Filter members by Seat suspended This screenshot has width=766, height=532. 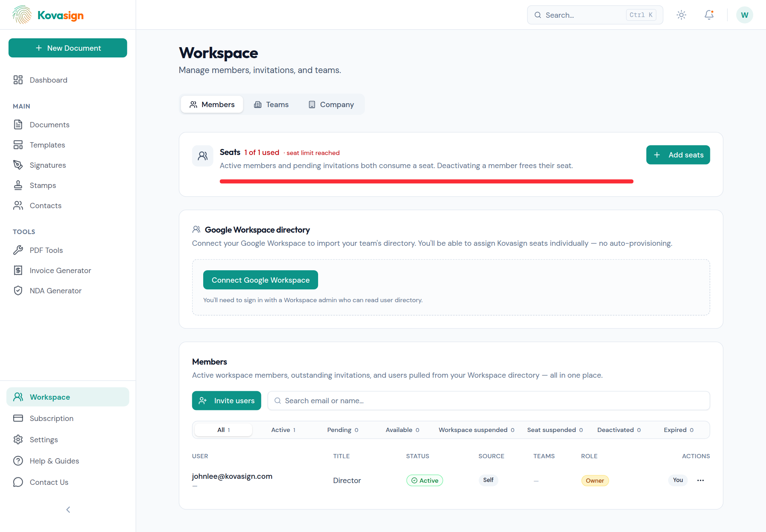555,430
